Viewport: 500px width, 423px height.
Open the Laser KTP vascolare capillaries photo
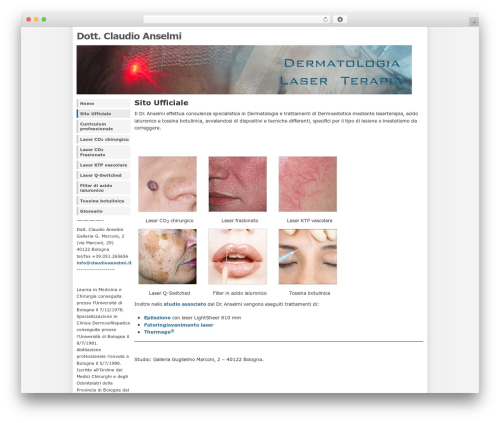click(308, 184)
